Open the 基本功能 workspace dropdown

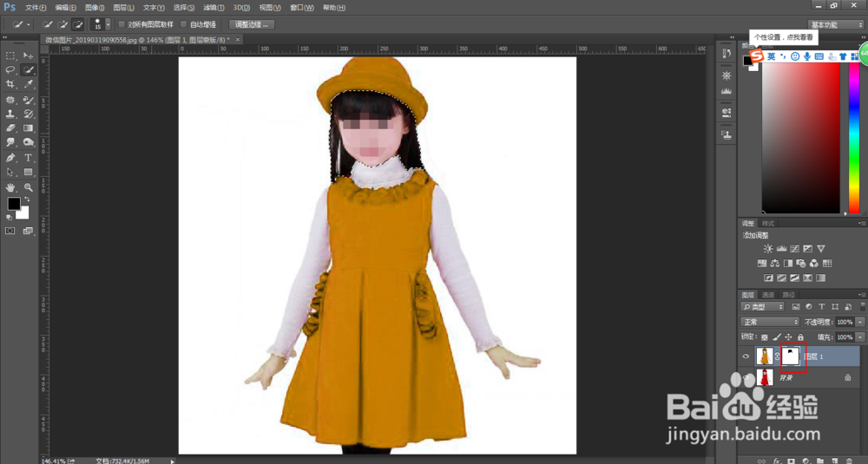(836, 25)
